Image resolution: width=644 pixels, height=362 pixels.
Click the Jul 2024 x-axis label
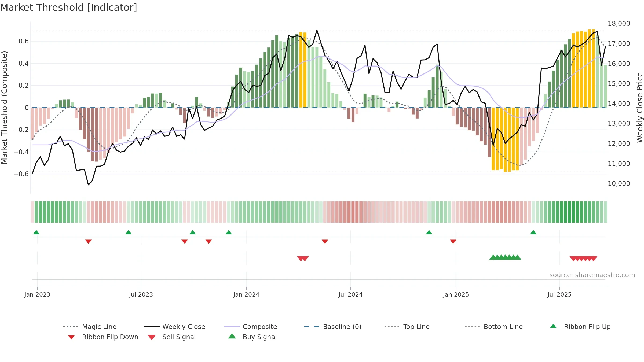click(x=350, y=294)
